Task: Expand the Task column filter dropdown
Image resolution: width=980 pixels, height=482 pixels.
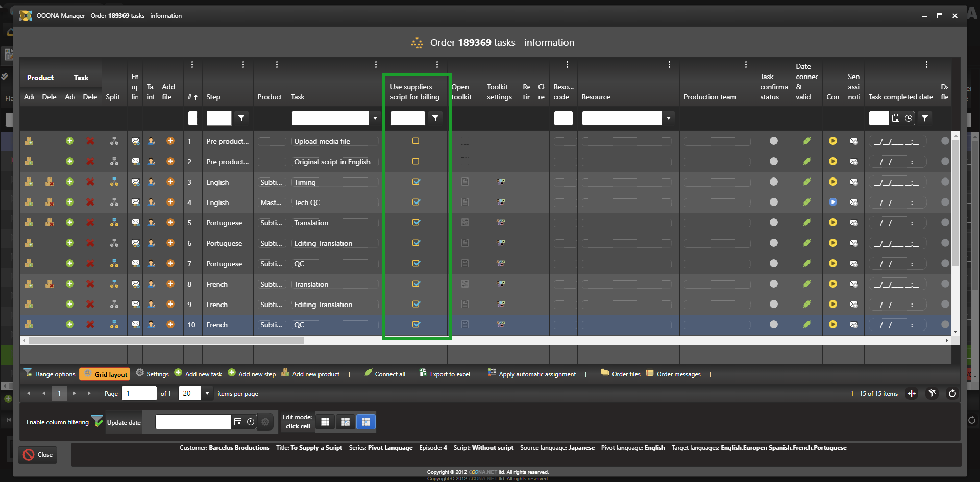Action: (375, 118)
